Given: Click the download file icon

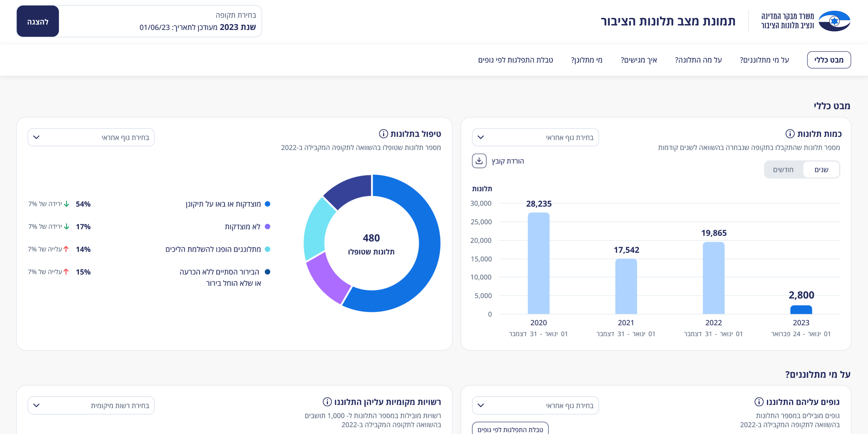Looking at the screenshot, I should coord(479,161).
